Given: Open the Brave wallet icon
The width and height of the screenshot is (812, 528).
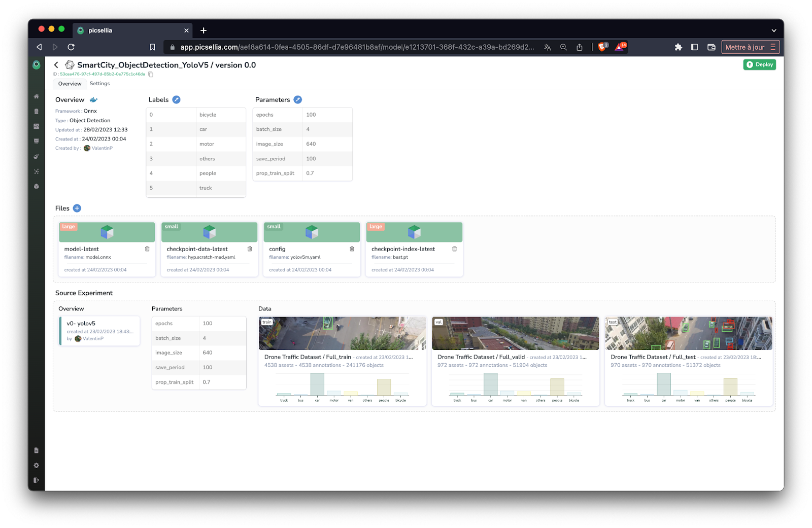Looking at the screenshot, I should pos(712,47).
